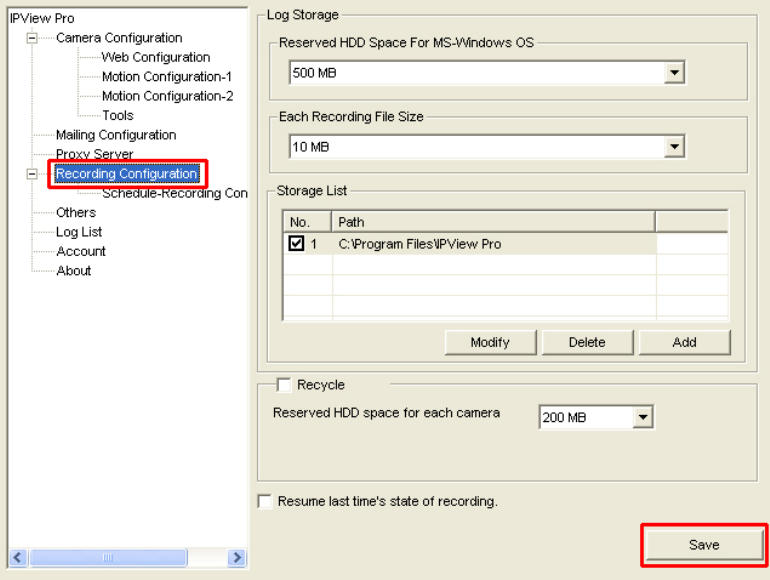Collapse the Camera Configuration tree node
Image resolution: width=770 pixels, height=580 pixels.
pos(32,39)
